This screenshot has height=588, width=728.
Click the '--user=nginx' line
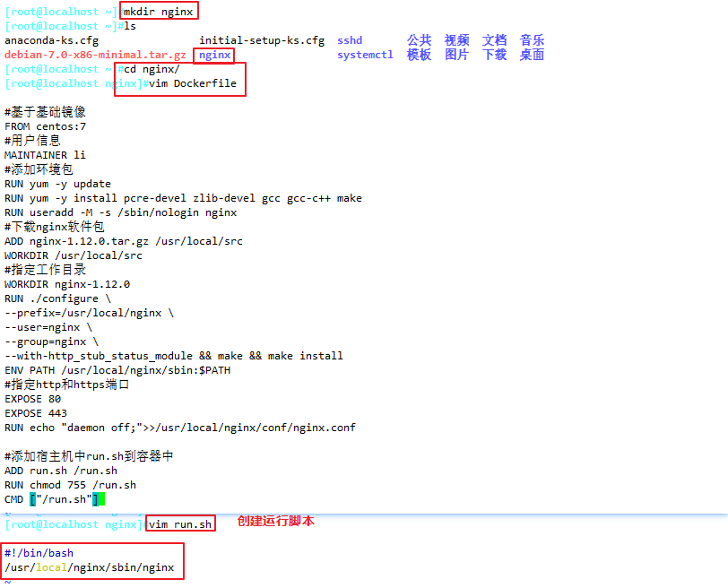pos(48,328)
